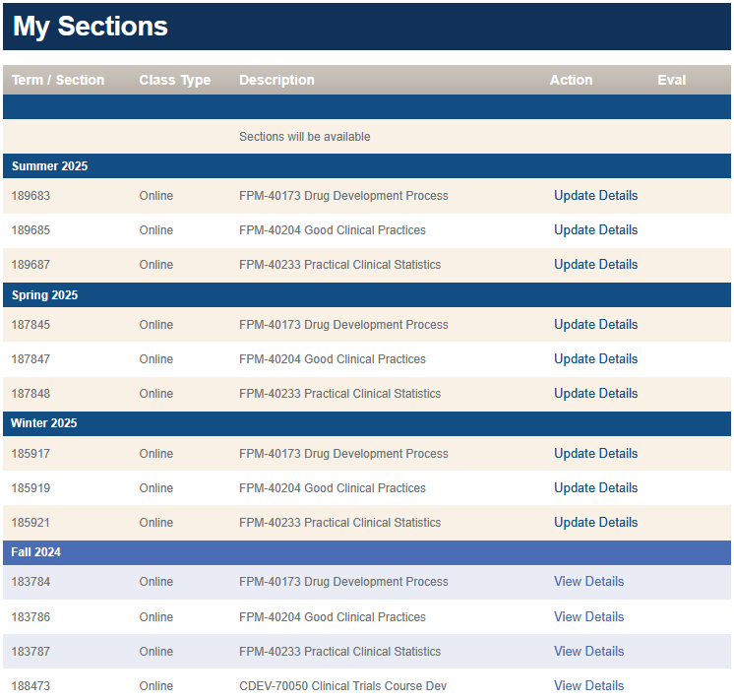Open Update Details for section 185919

[595, 488]
